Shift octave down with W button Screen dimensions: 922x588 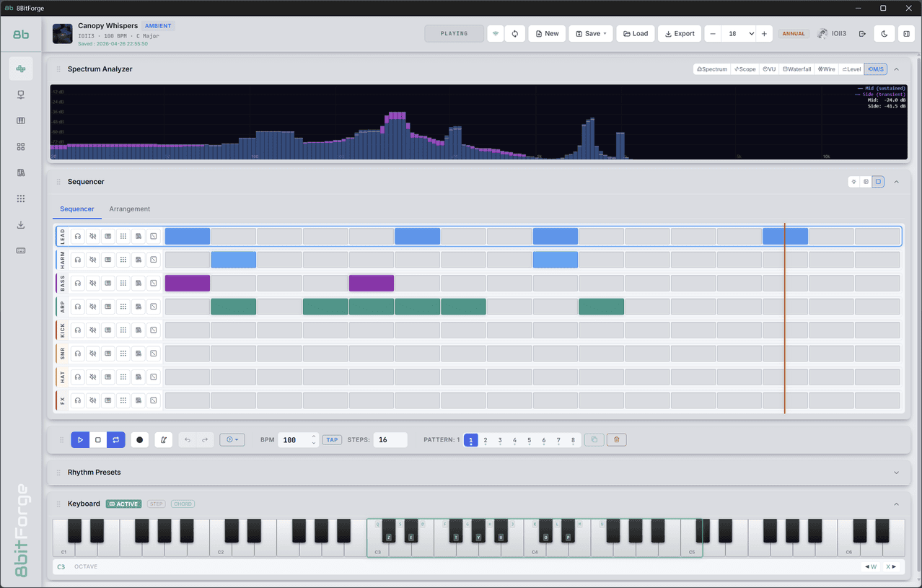click(871, 566)
